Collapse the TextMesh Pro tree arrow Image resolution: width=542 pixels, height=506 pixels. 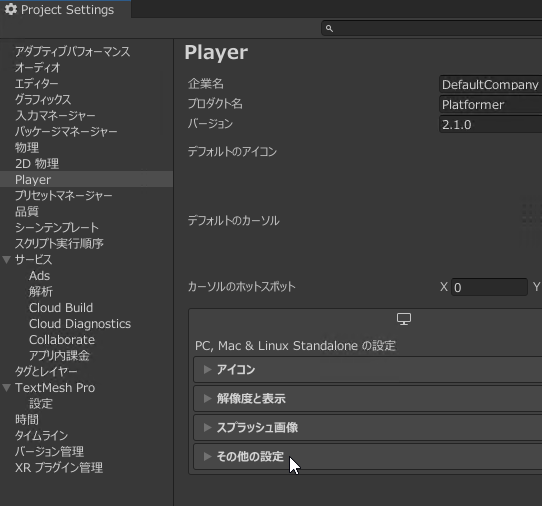click(x=7, y=387)
